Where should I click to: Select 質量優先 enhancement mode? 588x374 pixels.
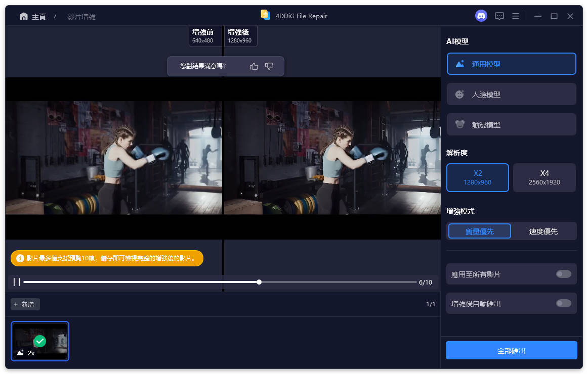click(x=479, y=231)
